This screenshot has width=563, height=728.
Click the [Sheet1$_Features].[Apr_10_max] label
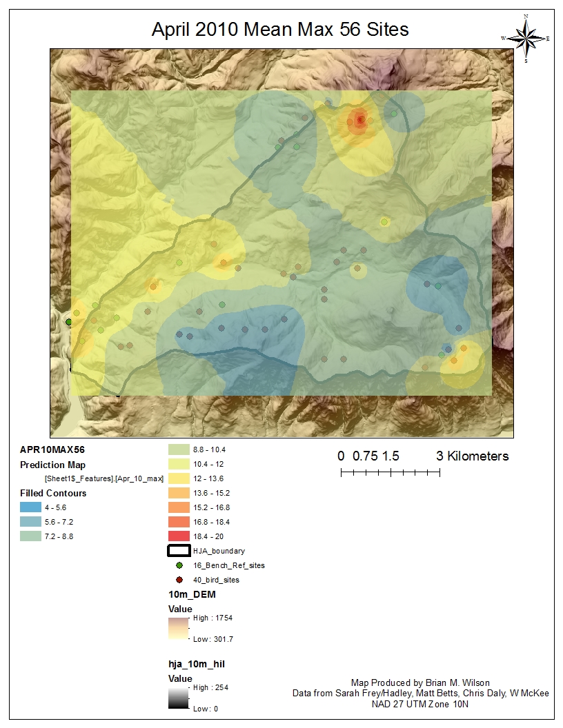[x=104, y=478]
